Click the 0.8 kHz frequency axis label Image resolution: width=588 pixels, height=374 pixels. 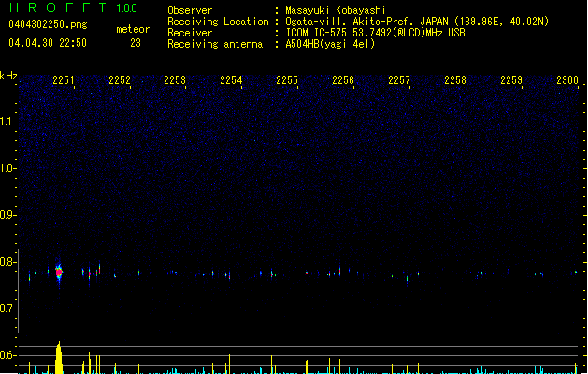7,262
